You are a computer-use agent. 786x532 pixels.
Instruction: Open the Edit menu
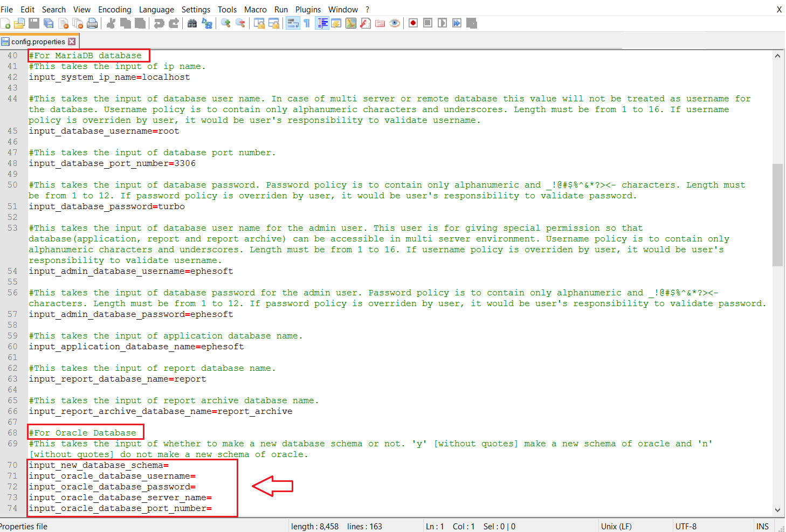[27, 10]
